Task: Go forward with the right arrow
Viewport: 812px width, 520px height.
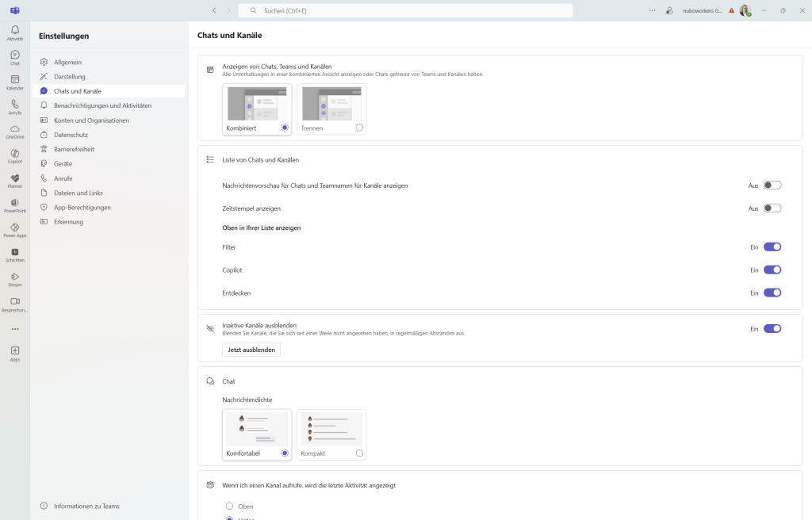Action: (x=228, y=10)
